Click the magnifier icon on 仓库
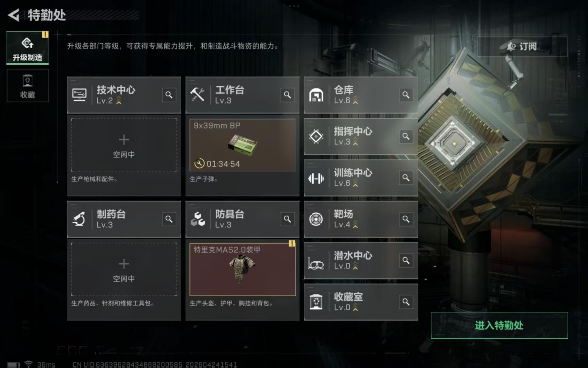 click(x=406, y=95)
